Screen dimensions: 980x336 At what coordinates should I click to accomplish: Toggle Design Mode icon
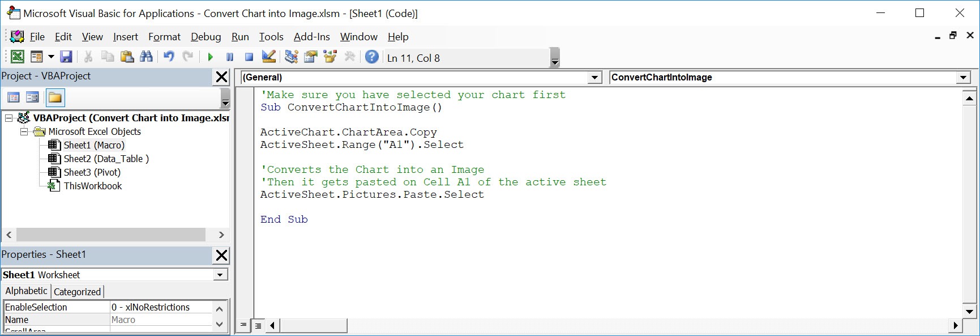pos(269,57)
